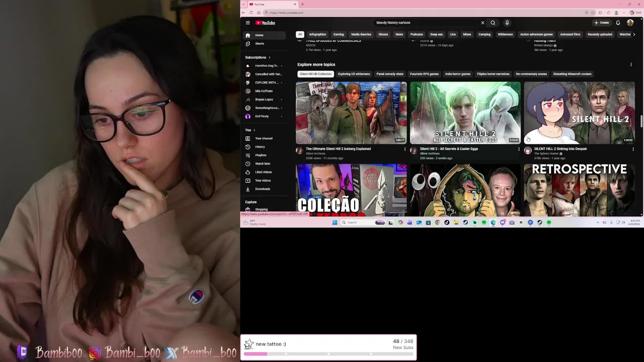The height and width of the screenshot is (362, 644).
Task: Click the YouTube page vertical scrollbar
Action: click(641, 121)
